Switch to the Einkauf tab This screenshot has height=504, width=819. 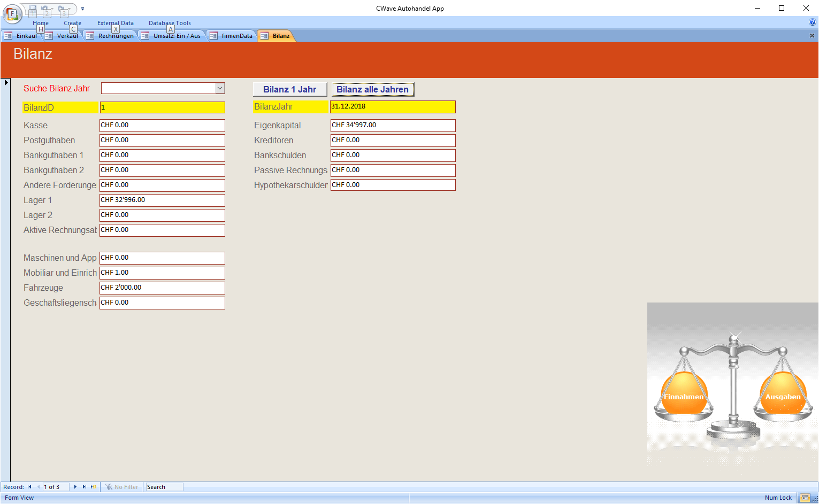click(21, 36)
